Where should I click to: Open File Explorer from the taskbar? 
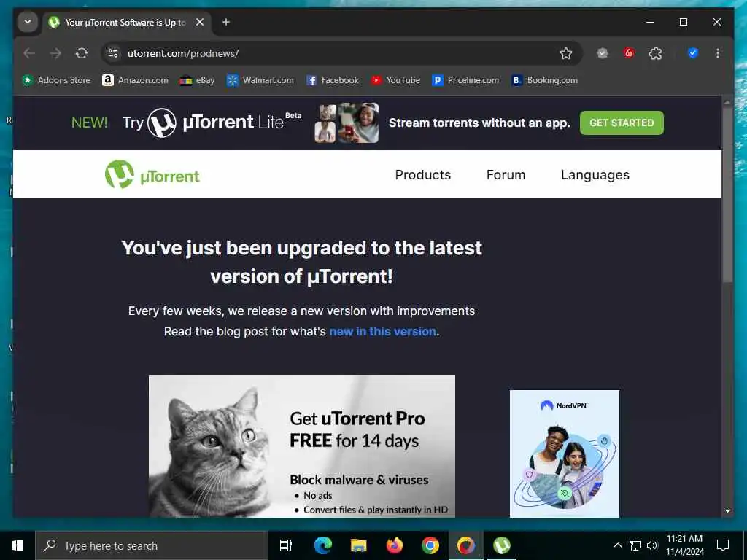(358, 545)
